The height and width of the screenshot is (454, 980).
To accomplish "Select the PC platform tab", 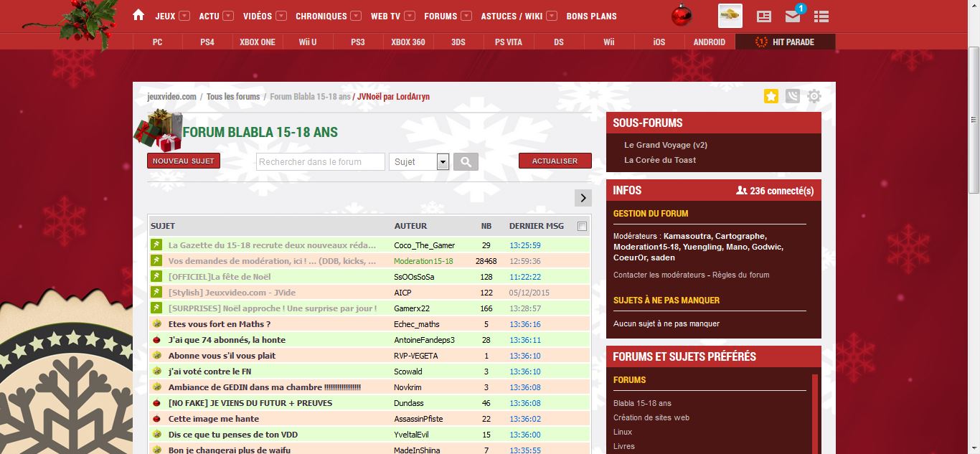I will [157, 42].
